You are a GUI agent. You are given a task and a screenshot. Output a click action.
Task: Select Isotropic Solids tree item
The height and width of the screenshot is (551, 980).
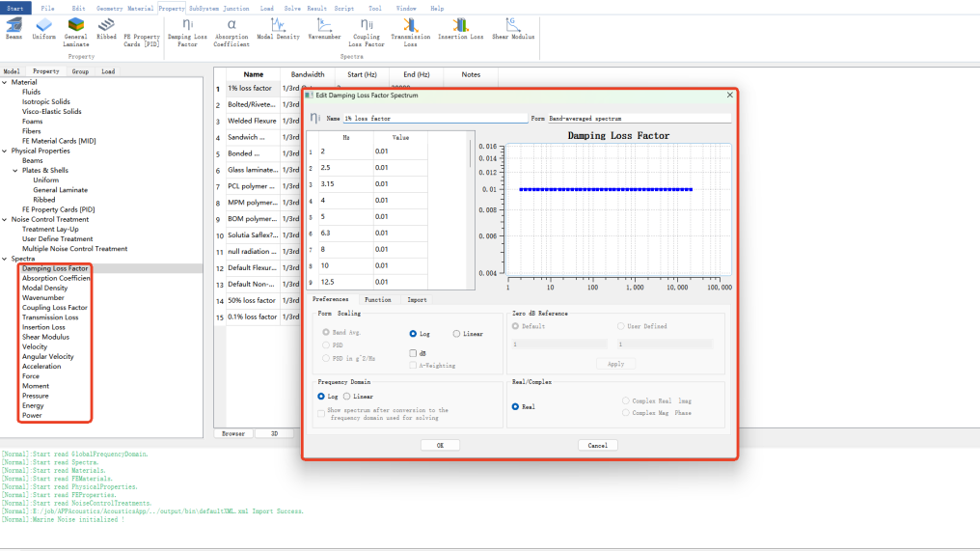pos(46,101)
